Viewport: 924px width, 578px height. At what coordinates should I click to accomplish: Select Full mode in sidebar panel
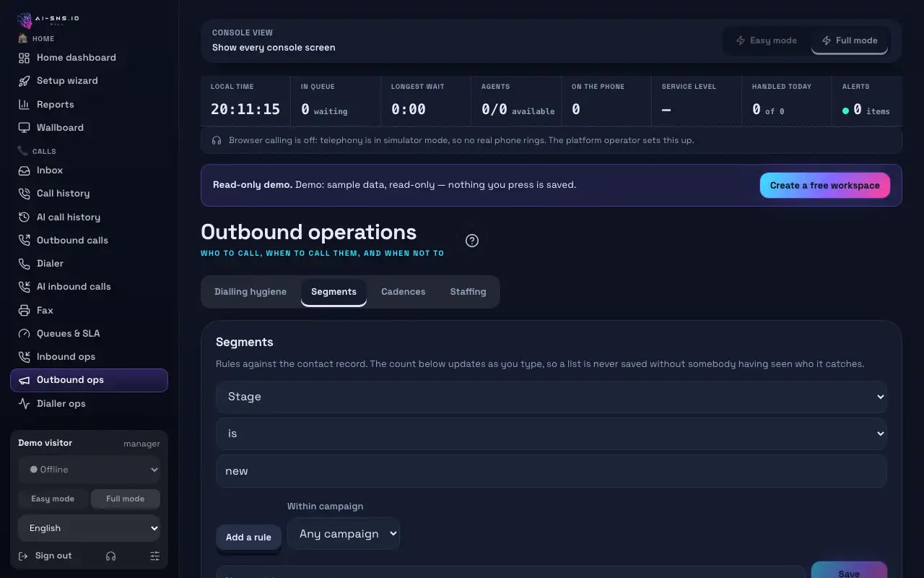click(x=126, y=499)
